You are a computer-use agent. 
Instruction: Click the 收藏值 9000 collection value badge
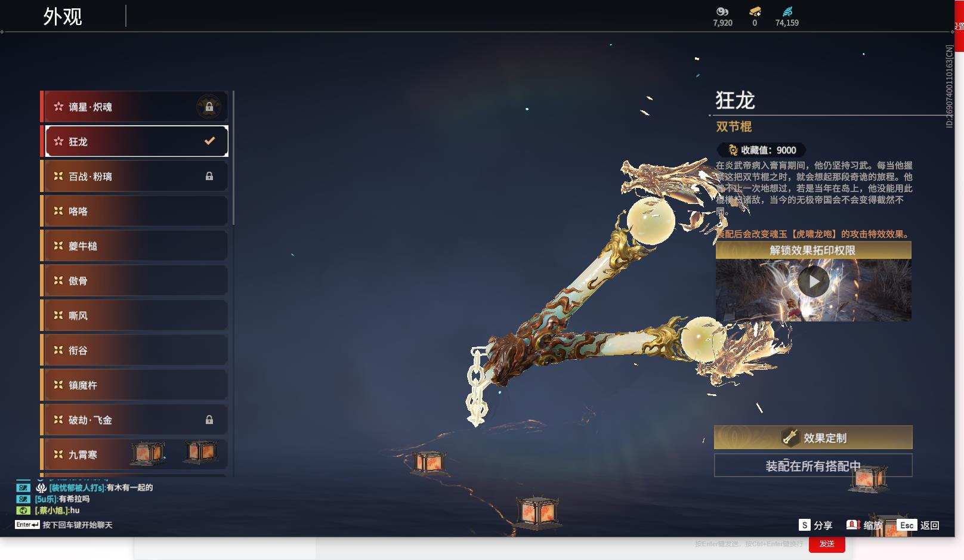[760, 150]
